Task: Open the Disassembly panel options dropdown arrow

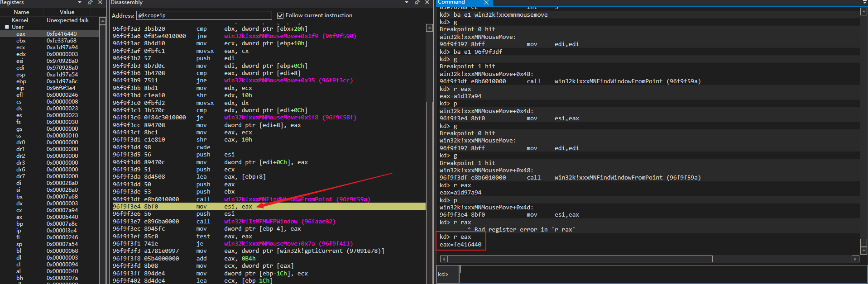Action: pyautogui.click(x=407, y=3)
